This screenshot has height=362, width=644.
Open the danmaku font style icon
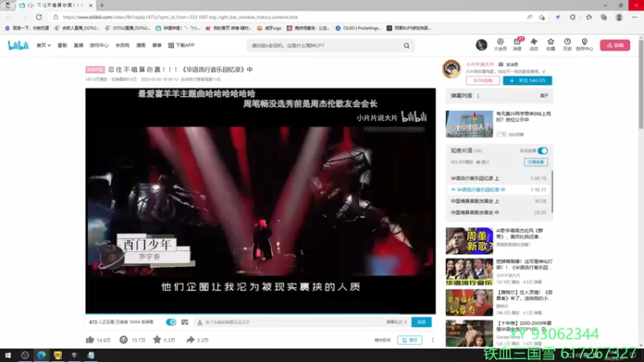click(200, 323)
